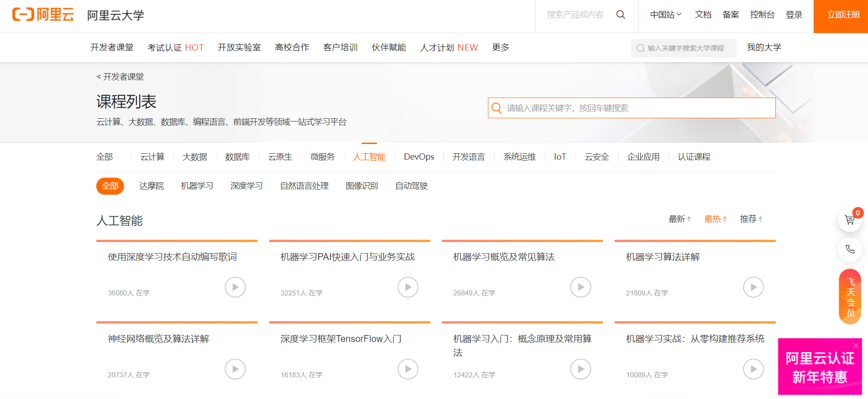
Task: Open the 考试认证 HOT nav item
Action: click(x=176, y=47)
